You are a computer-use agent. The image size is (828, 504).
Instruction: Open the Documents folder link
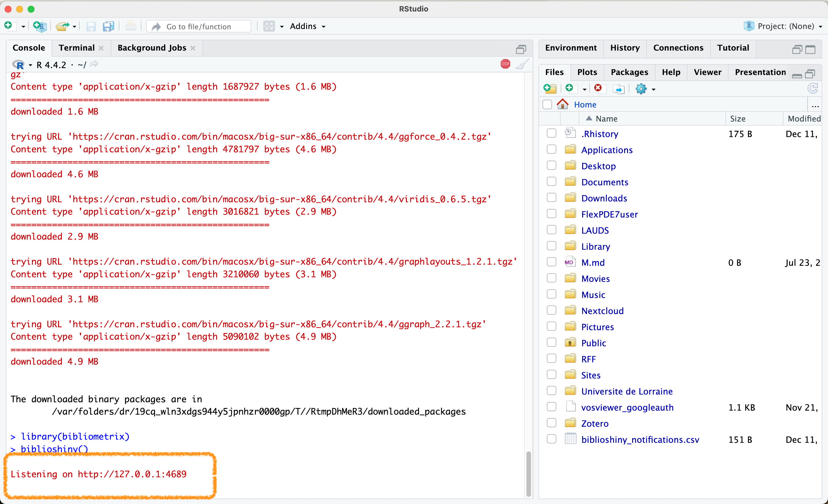604,182
